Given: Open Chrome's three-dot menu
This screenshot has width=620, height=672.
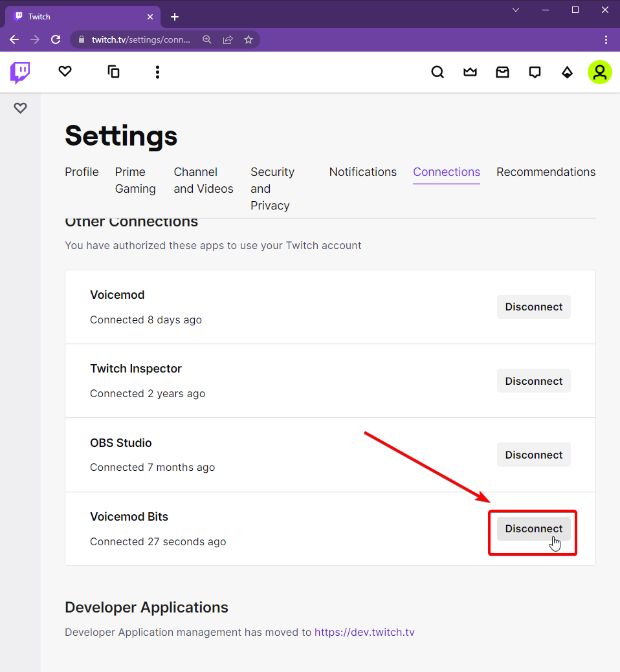Looking at the screenshot, I should point(606,39).
